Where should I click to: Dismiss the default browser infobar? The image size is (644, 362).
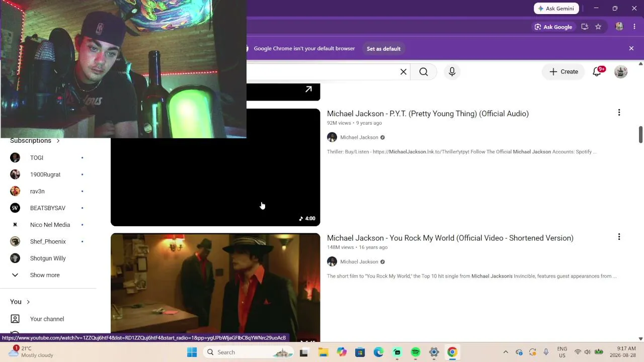[x=631, y=48]
